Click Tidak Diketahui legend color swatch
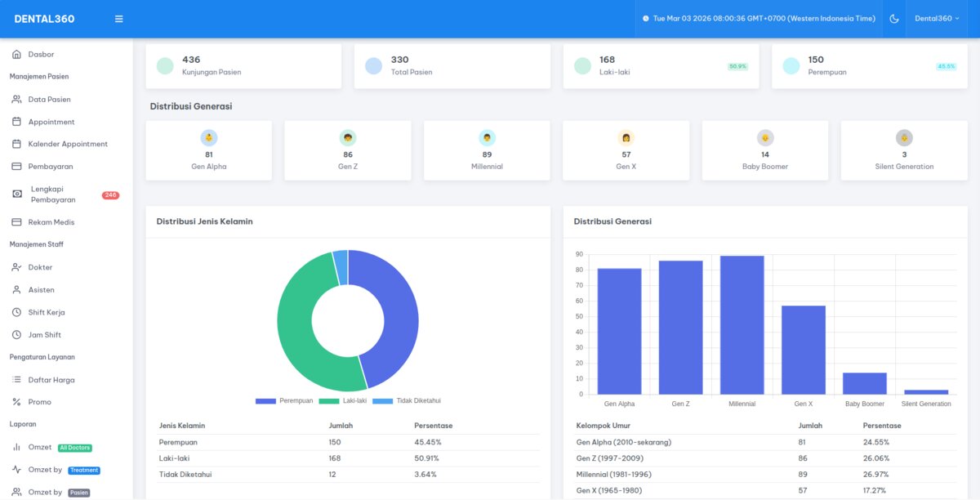The width and height of the screenshot is (980, 500). (x=382, y=401)
